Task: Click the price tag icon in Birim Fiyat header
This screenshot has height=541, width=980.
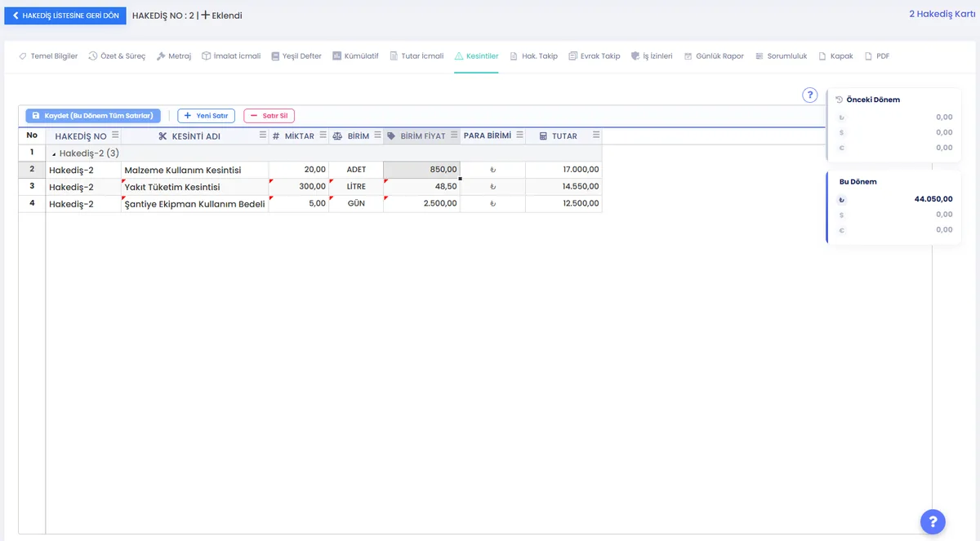Action: (391, 136)
